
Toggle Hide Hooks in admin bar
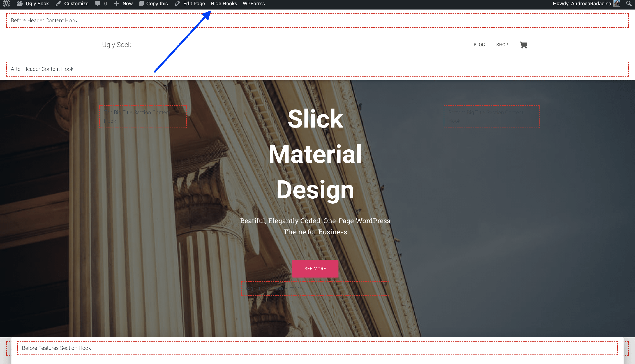click(x=224, y=4)
